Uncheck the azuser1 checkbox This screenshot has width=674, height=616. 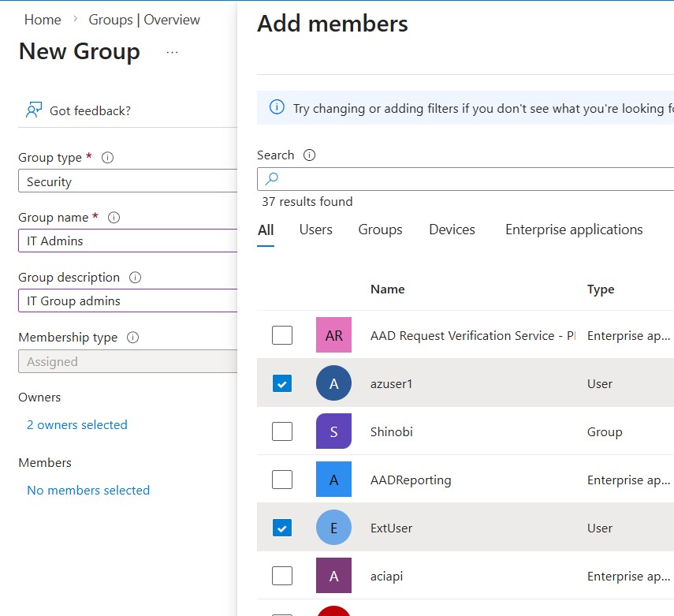tap(282, 384)
